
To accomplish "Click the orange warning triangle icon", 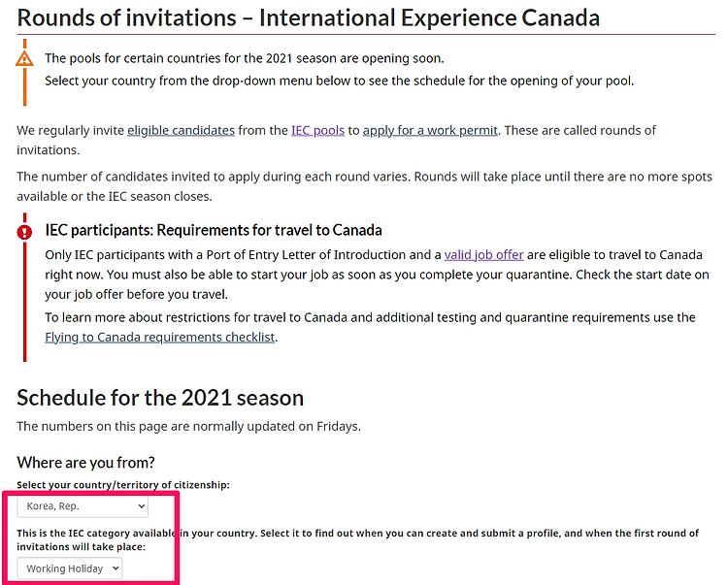I will tap(24, 59).
